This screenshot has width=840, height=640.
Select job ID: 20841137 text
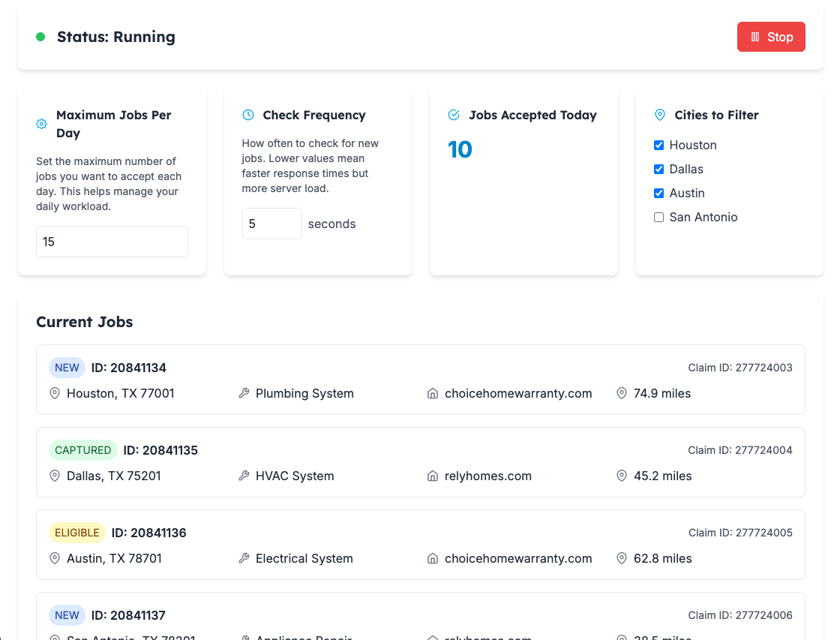pyautogui.click(x=128, y=615)
